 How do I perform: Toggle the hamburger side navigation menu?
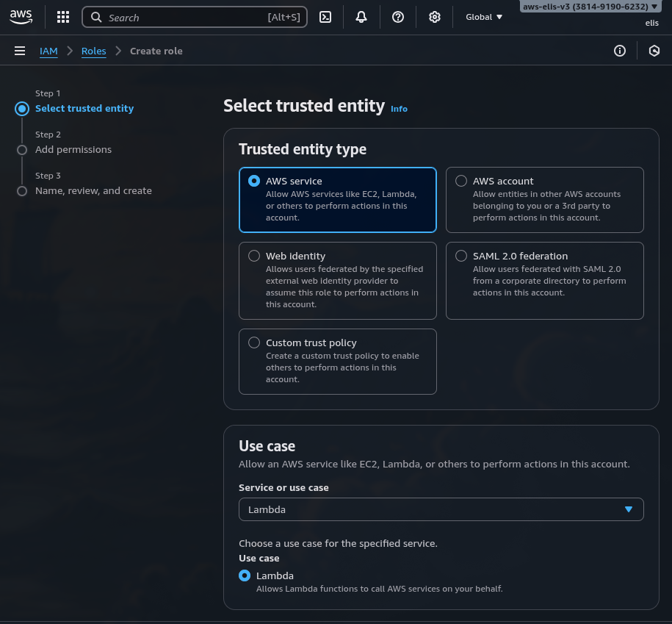[x=20, y=51]
